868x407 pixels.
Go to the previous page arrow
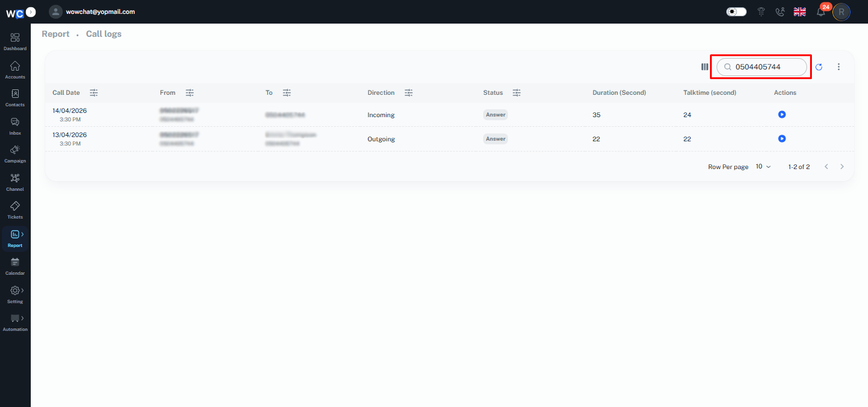pyautogui.click(x=826, y=167)
